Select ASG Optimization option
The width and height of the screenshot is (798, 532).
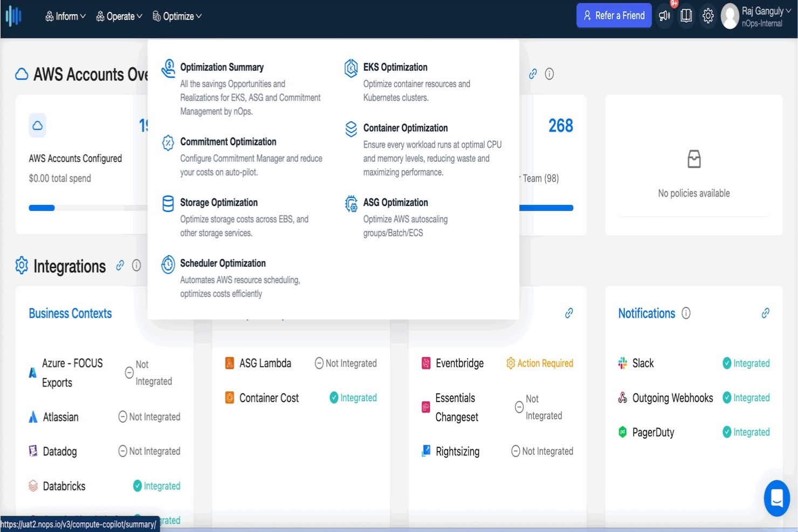pyautogui.click(x=396, y=202)
